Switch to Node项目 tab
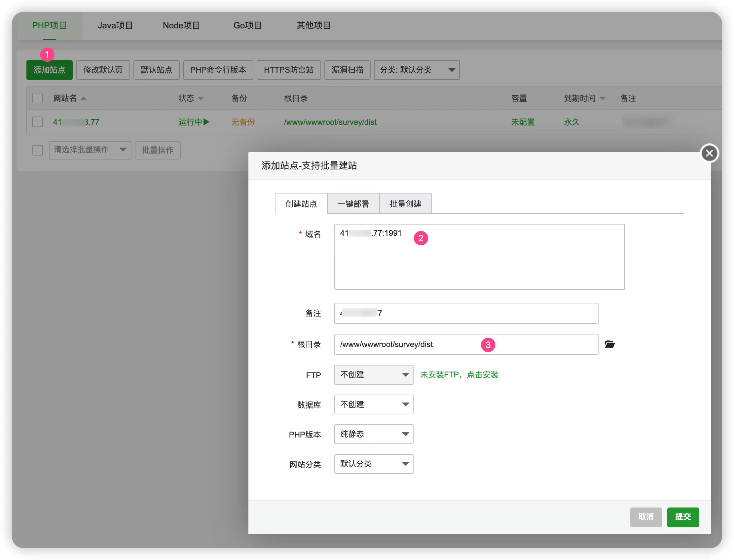This screenshot has width=734, height=560. coord(181,26)
